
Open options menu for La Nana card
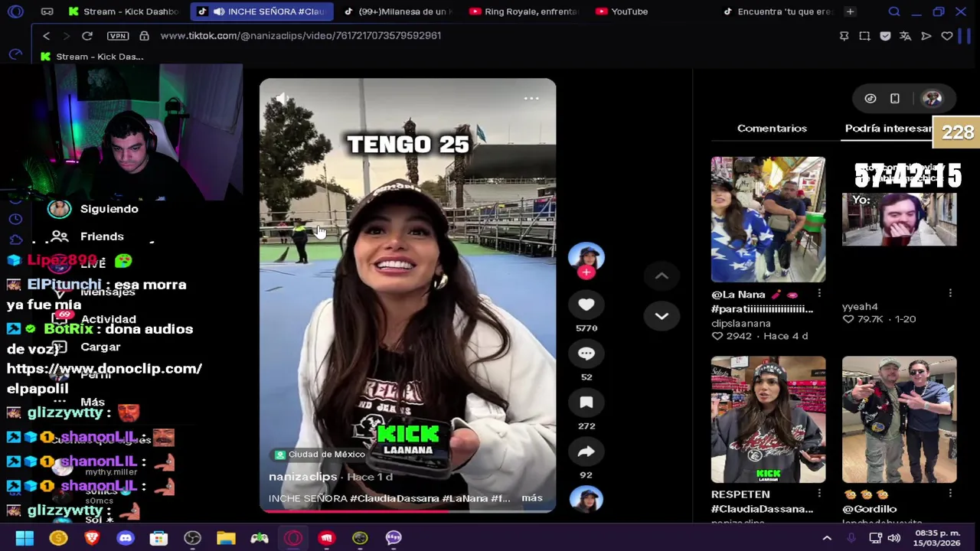(x=819, y=294)
